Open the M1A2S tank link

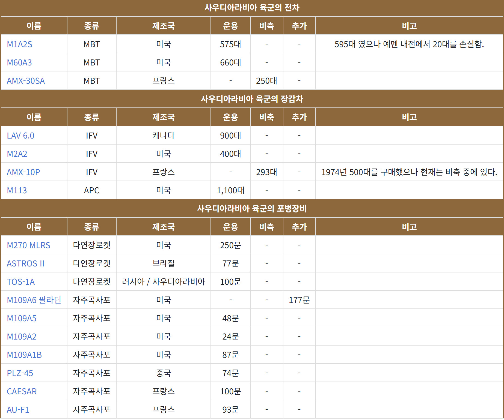(19, 44)
